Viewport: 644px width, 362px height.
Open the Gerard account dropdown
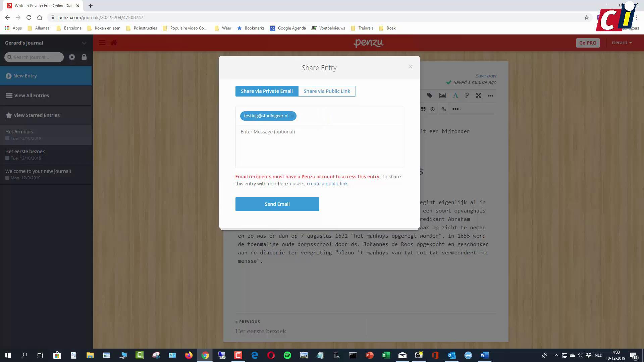[x=622, y=43]
